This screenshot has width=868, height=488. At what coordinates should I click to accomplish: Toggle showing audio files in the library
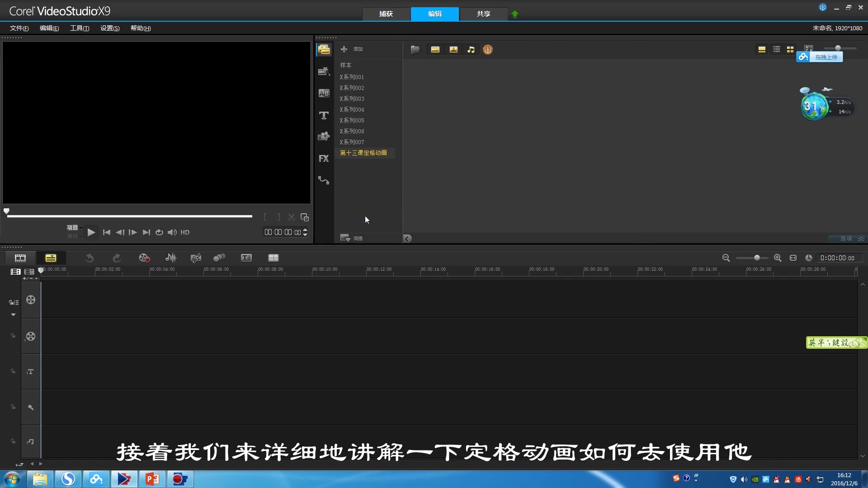(471, 50)
